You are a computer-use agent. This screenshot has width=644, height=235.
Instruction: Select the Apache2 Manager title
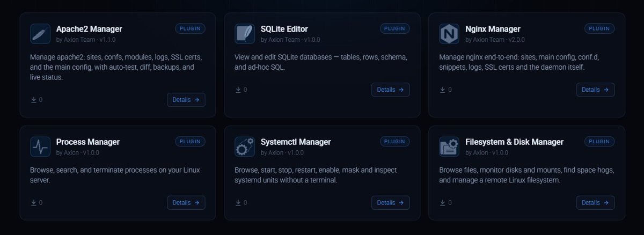[89, 29]
